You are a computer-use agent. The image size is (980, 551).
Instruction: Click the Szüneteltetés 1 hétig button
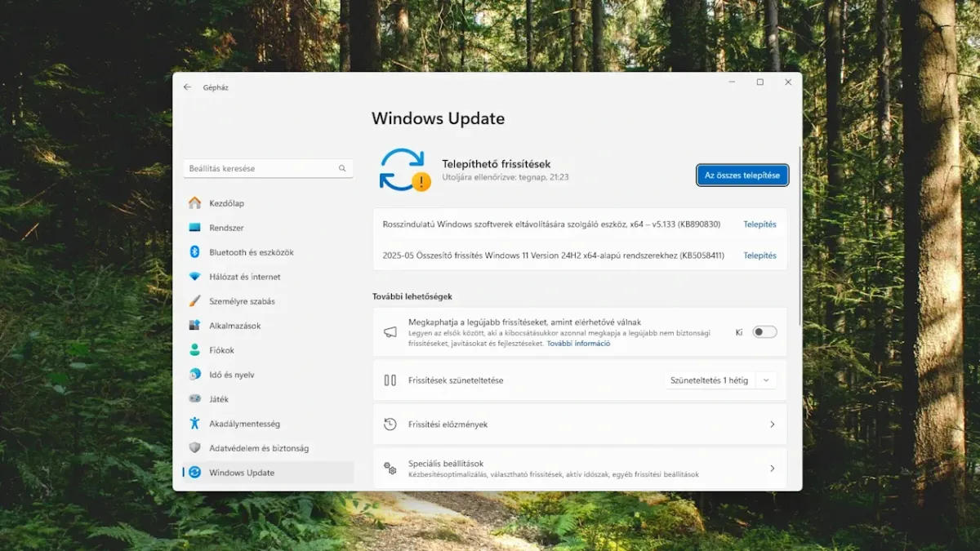click(x=710, y=380)
